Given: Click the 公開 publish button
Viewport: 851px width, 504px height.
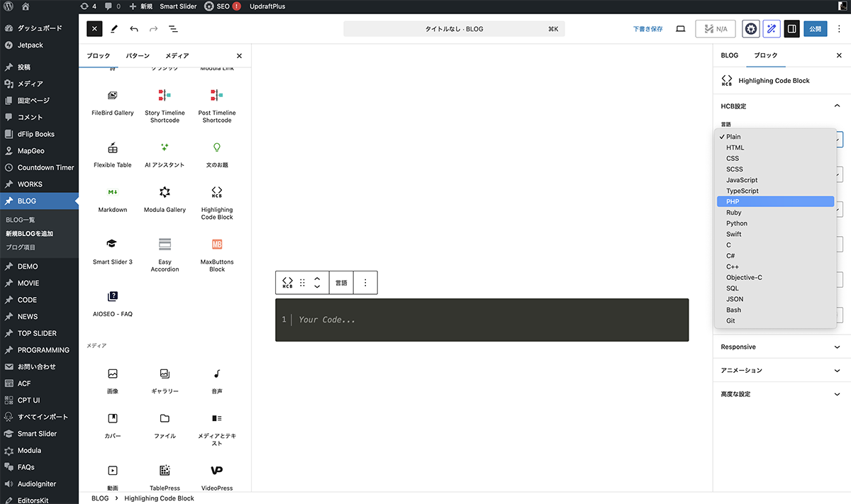Looking at the screenshot, I should (815, 29).
